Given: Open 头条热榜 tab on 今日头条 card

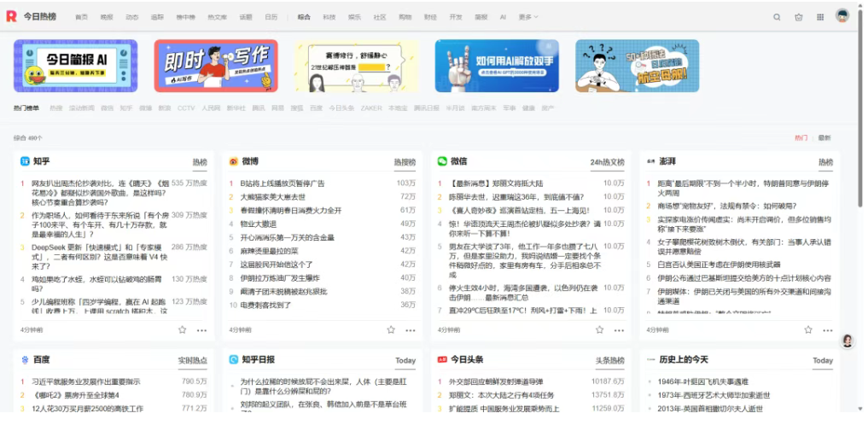Looking at the screenshot, I should click(610, 360).
